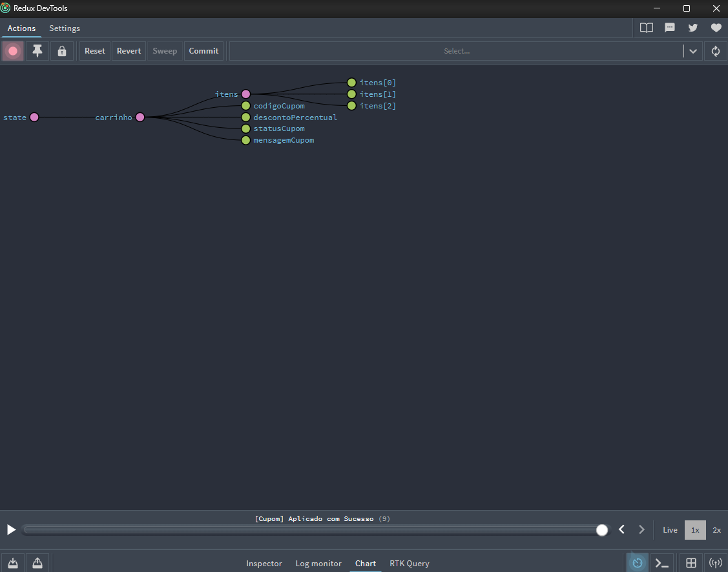Viewport: 728px width, 572px height.
Task: Open the feedback chat bubble icon
Action: pos(669,28)
